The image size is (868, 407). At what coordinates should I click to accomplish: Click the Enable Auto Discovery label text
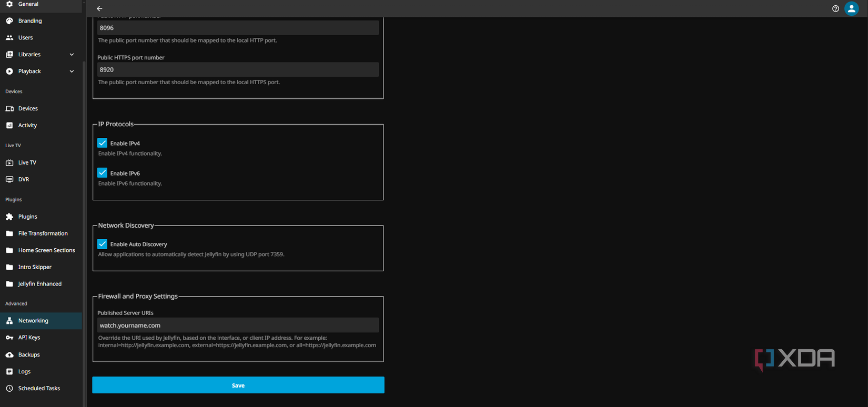coord(139,244)
